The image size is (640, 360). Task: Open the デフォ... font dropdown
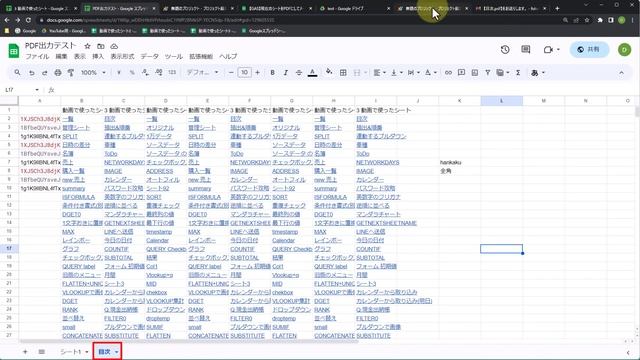point(202,73)
